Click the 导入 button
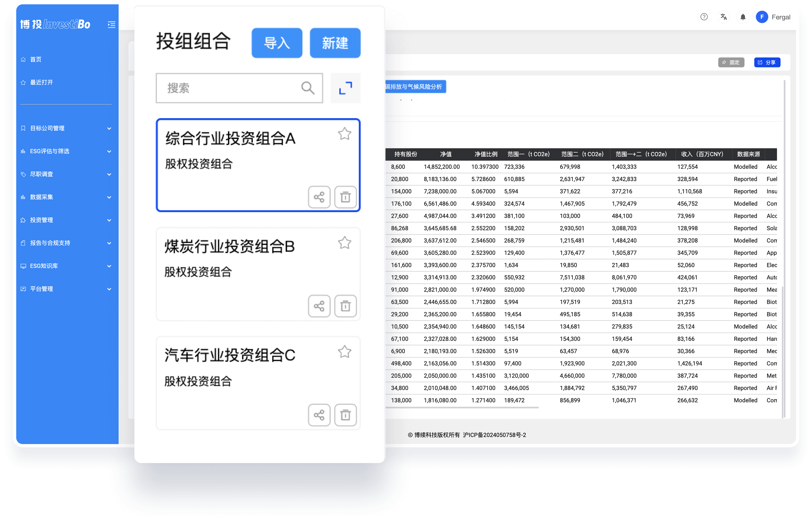Viewport: 812px width, 522px height. pyautogui.click(x=277, y=43)
